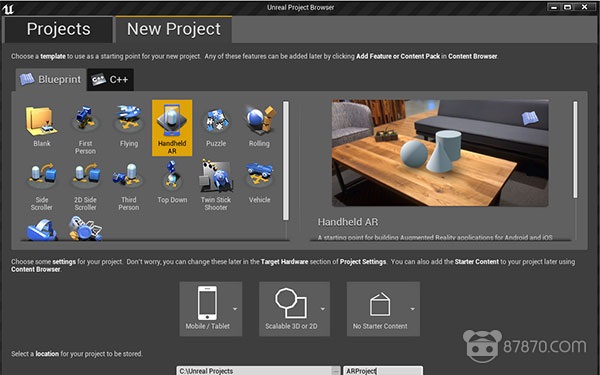Pick the 2D Side Scroller template

85,185
